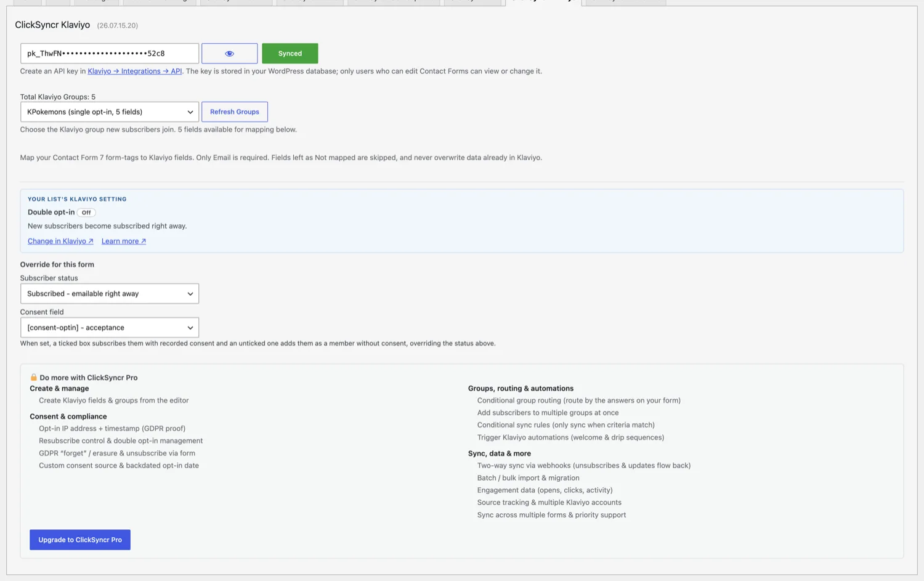
Task: Click the Trigger Klaviyo automations feature line
Action: pos(571,437)
